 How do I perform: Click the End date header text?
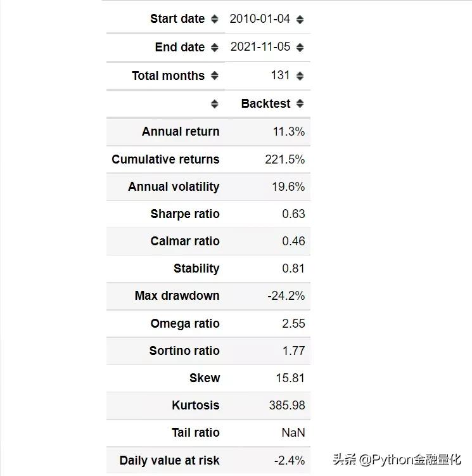coord(179,48)
